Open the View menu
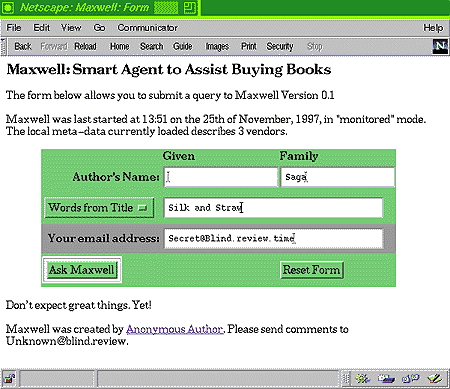 click(71, 28)
